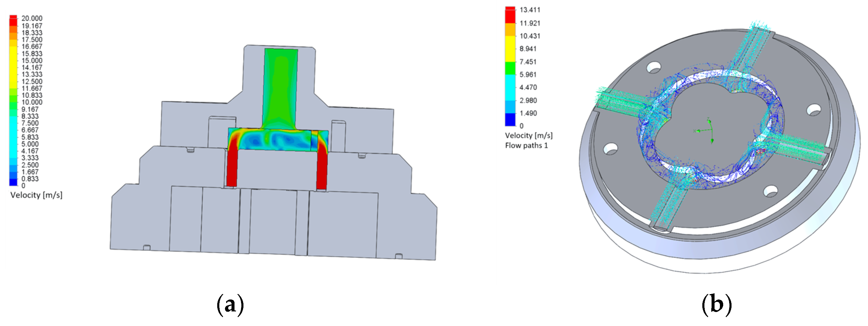Click the 7.451 value in right legend
The width and height of the screenshot is (868, 326).
point(528,62)
